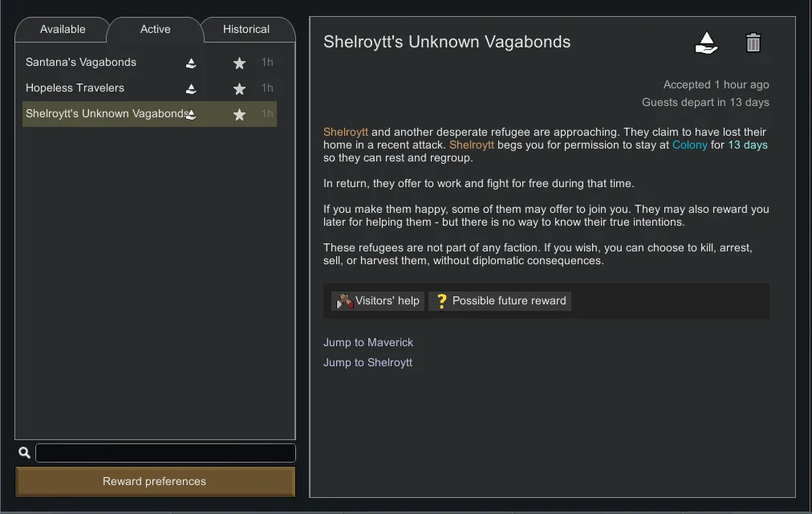Image resolution: width=812 pixels, height=514 pixels.
Task: Select the Active quests tab
Action: [155, 30]
